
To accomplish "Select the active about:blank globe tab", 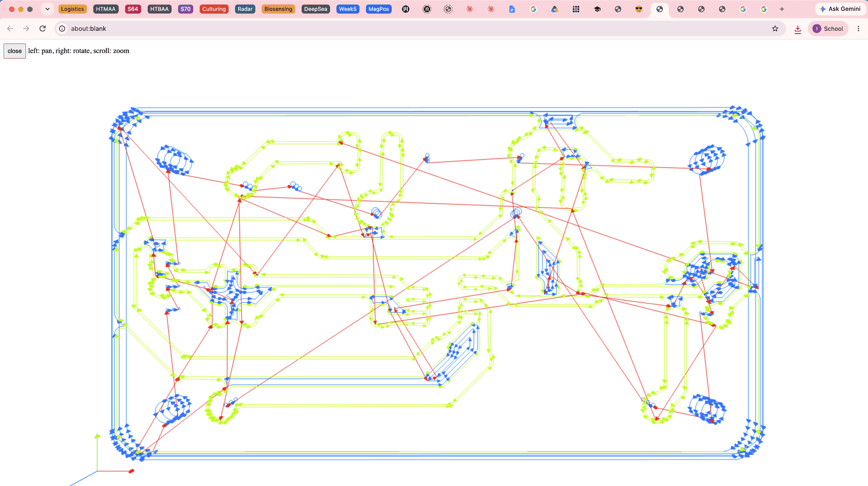I will (660, 9).
